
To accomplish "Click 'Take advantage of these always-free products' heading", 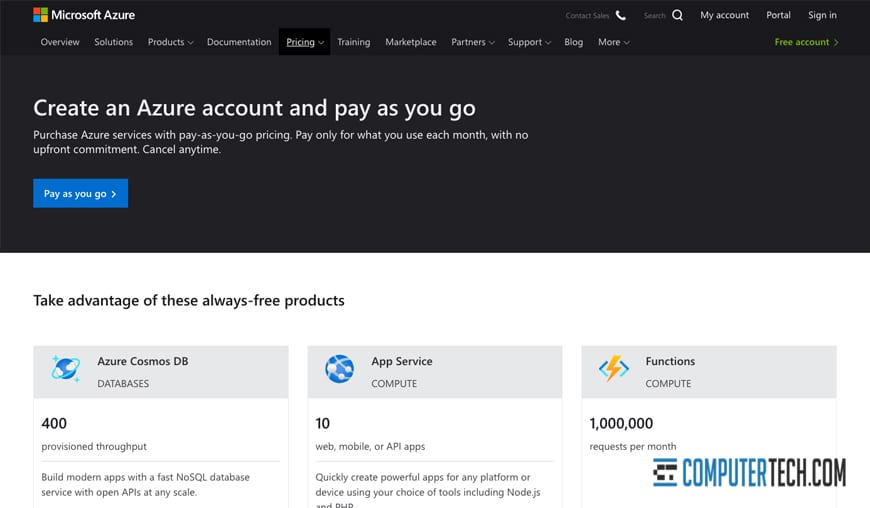I will click(189, 301).
